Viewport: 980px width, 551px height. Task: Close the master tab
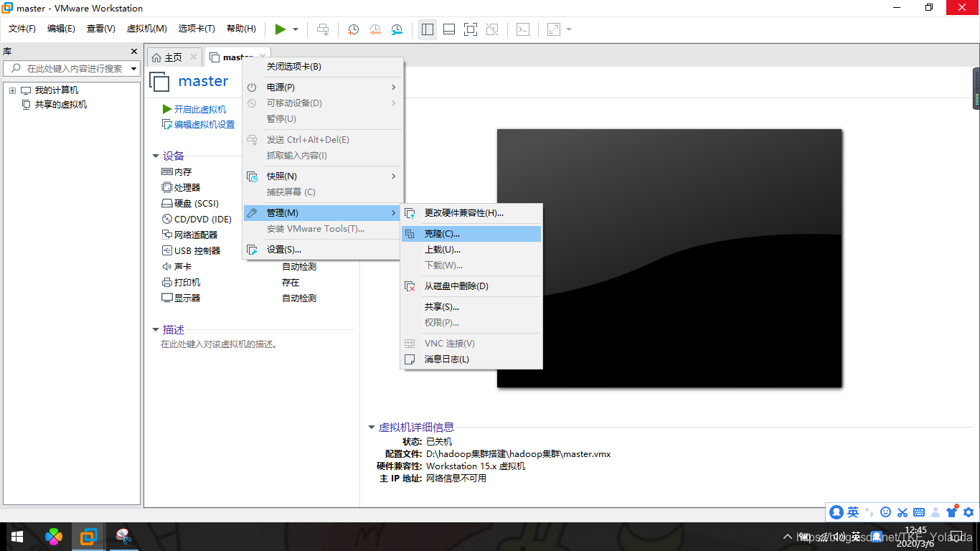click(x=263, y=57)
